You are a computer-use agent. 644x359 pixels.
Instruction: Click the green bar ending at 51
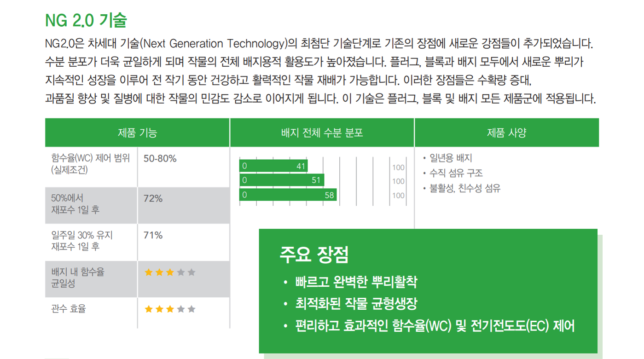282,180
